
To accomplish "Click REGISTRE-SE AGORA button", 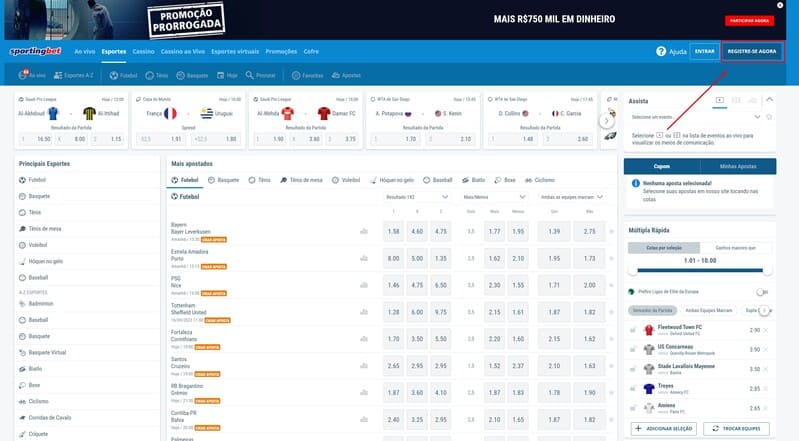I will (x=752, y=51).
